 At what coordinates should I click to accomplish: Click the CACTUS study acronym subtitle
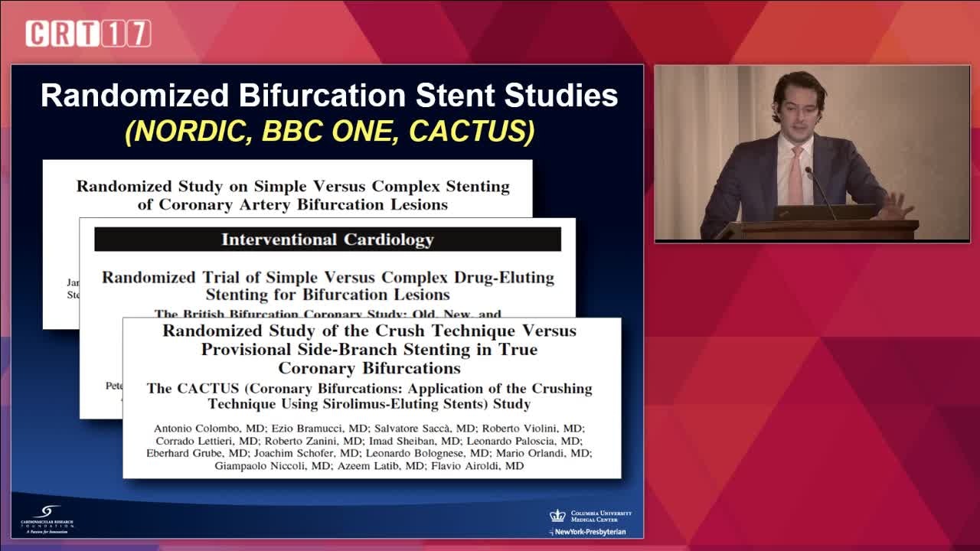pyautogui.click(x=369, y=396)
